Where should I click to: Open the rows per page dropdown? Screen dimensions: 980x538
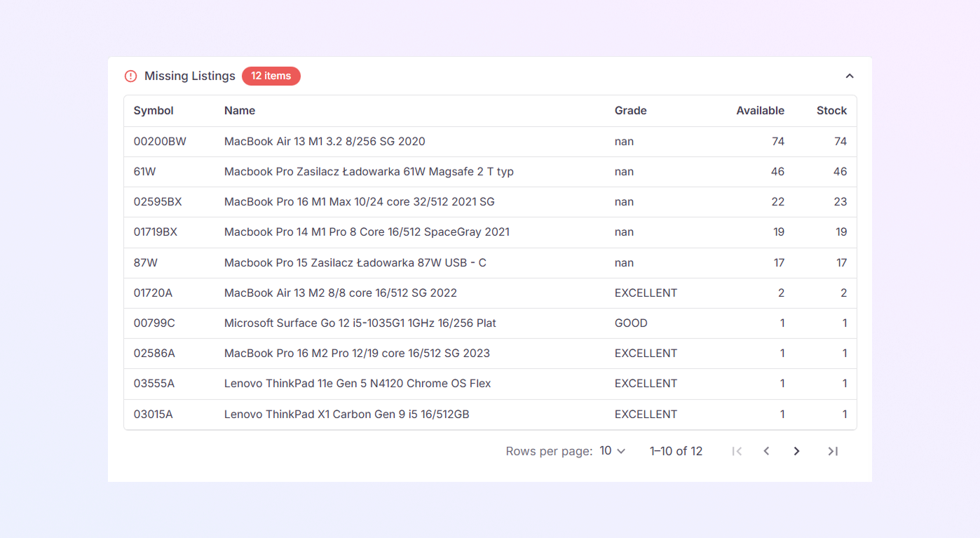click(x=613, y=451)
